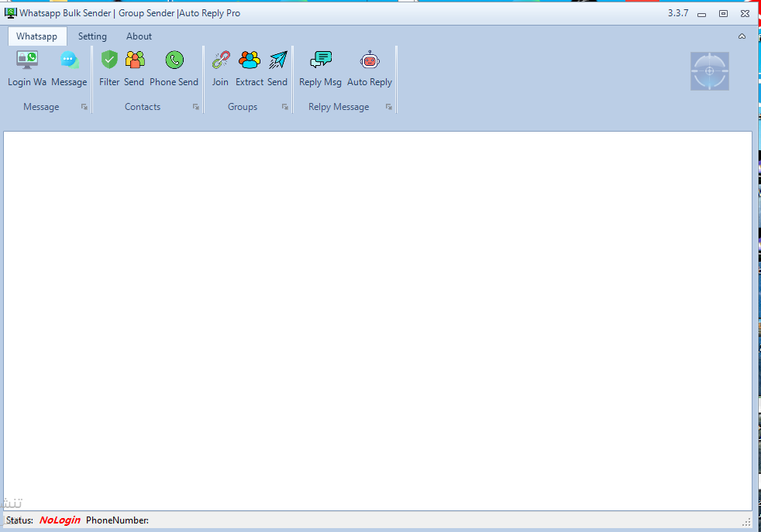
Task: Expand the Groups section dialog launcher
Action: (285, 107)
